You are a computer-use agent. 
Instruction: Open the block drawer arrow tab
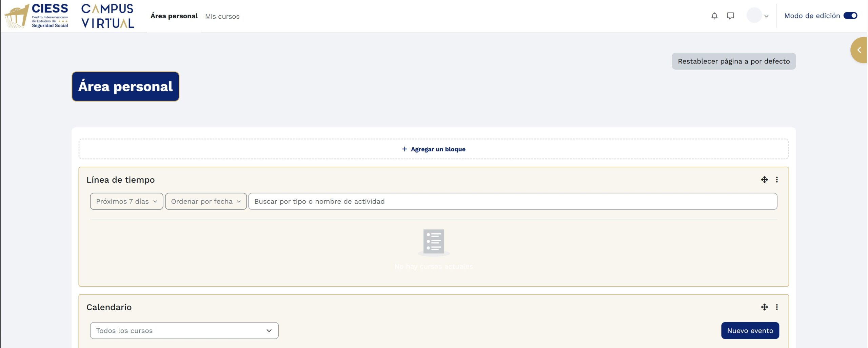click(x=859, y=50)
